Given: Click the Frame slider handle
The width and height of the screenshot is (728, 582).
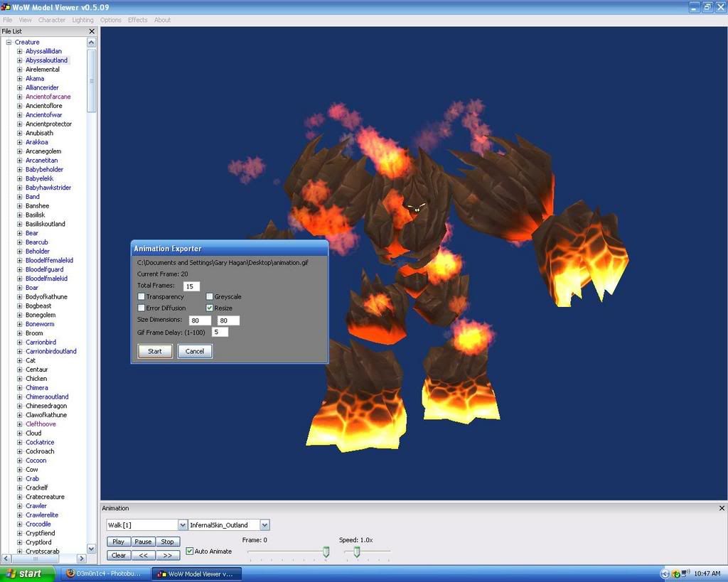Looking at the screenshot, I should pyautogui.click(x=326, y=552).
